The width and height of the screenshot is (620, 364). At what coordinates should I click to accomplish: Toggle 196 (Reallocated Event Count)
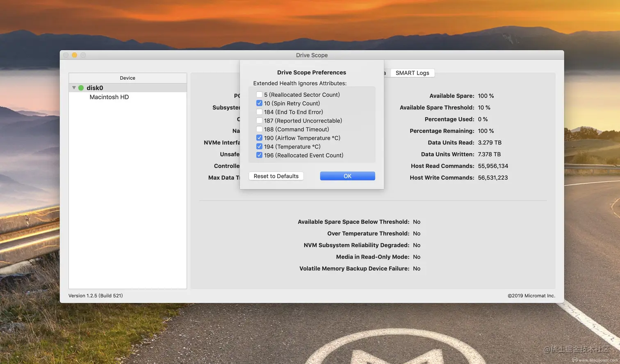click(x=259, y=155)
